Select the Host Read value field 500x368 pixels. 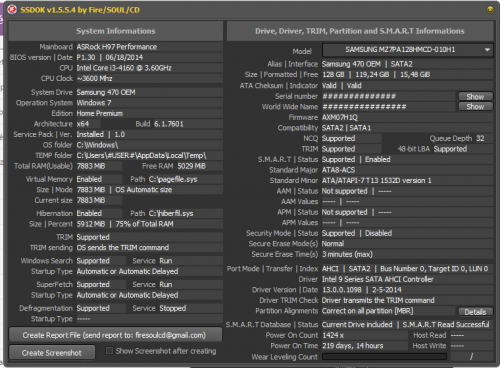471,335
